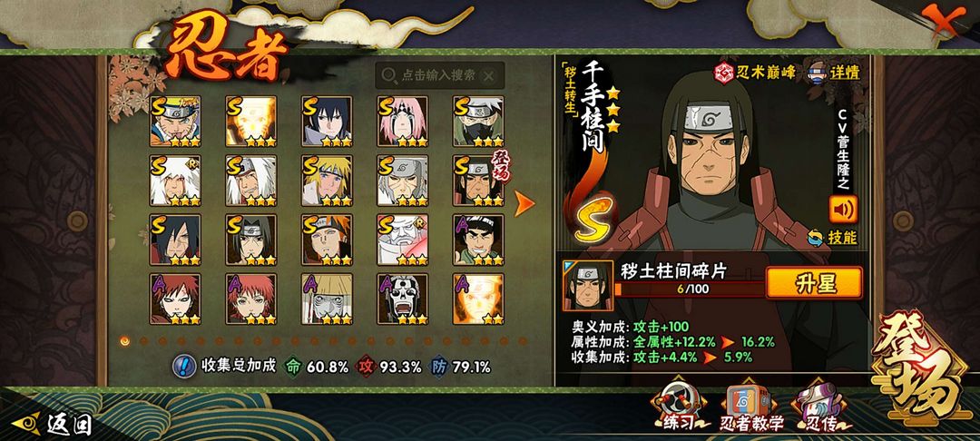The height and width of the screenshot is (441, 980).
Task: Select the last page indicator dot
Action: point(523,341)
